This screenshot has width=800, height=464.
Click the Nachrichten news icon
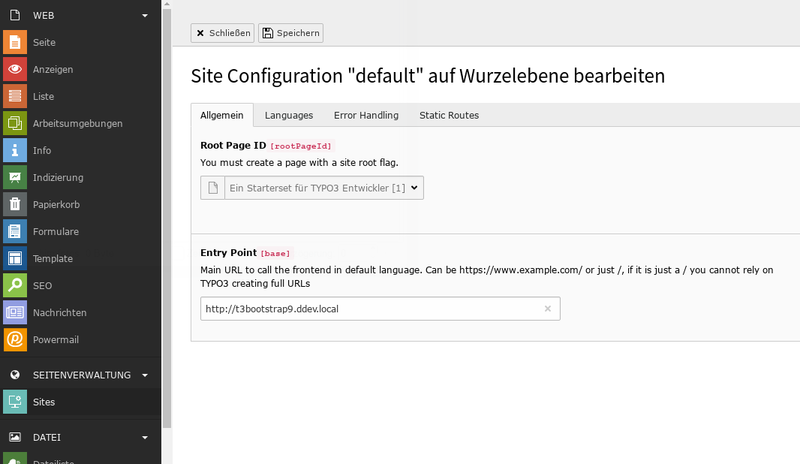14,313
